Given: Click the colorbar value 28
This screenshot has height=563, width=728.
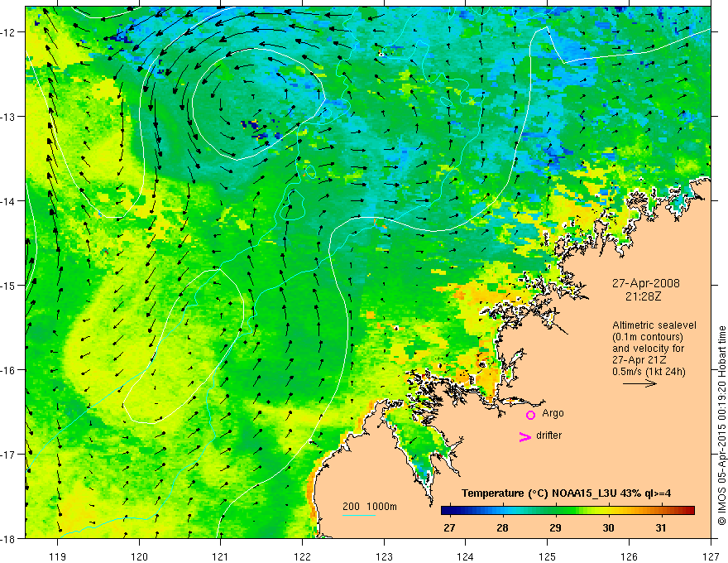Looking at the screenshot, I should pyautogui.click(x=502, y=528).
